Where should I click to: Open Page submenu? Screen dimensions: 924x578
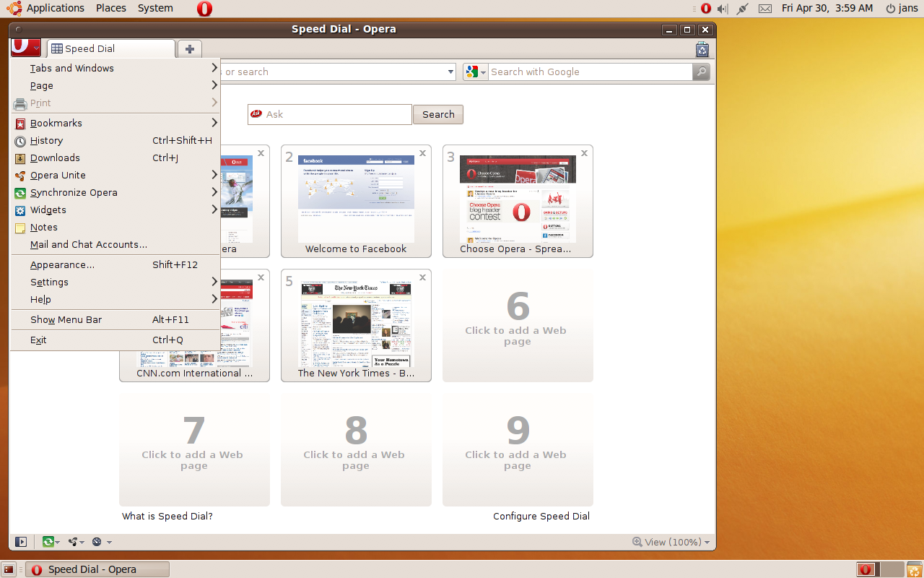[115, 85]
